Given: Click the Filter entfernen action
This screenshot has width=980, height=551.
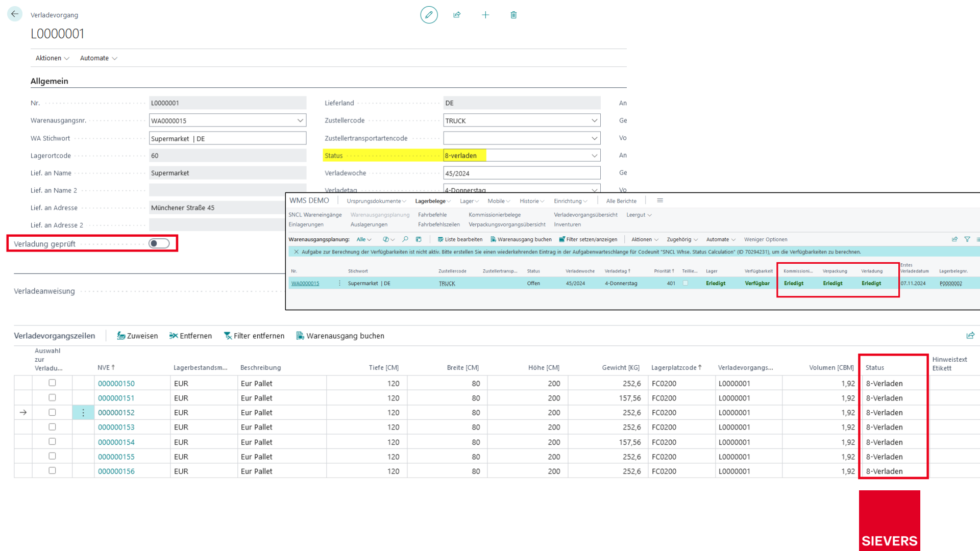Looking at the screenshot, I should (x=254, y=336).
